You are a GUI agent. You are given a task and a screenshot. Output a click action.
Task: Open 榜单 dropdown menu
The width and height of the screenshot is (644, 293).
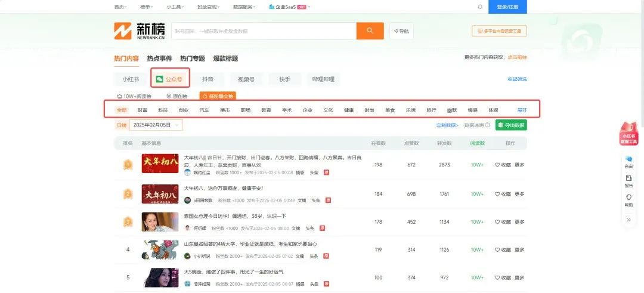click(x=147, y=7)
